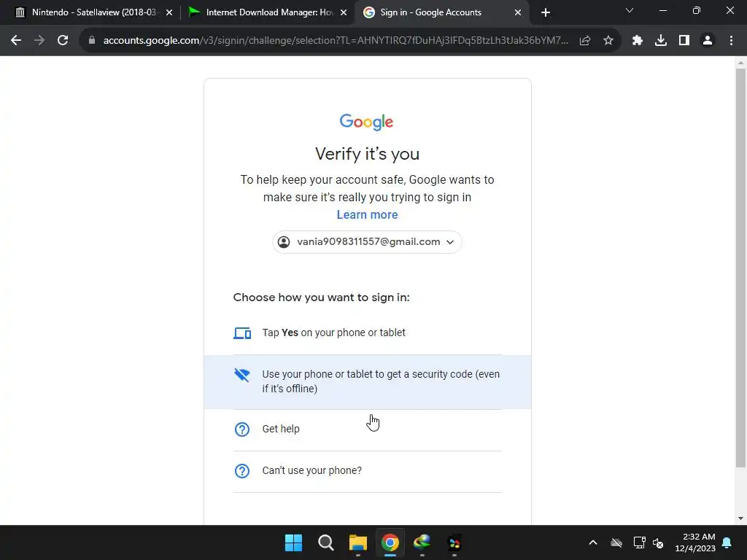747x560 pixels.
Task: Close the Nintendo - Satellaview tab
Action: tap(169, 12)
